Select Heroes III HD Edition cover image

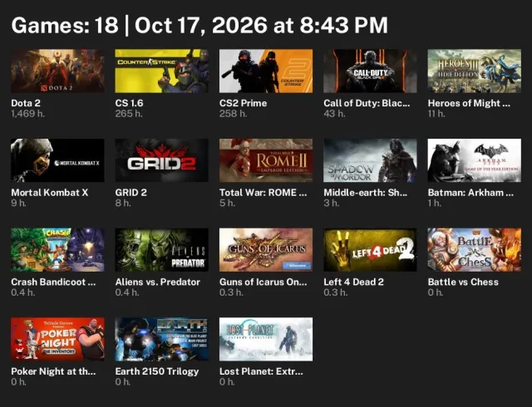point(475,71)
